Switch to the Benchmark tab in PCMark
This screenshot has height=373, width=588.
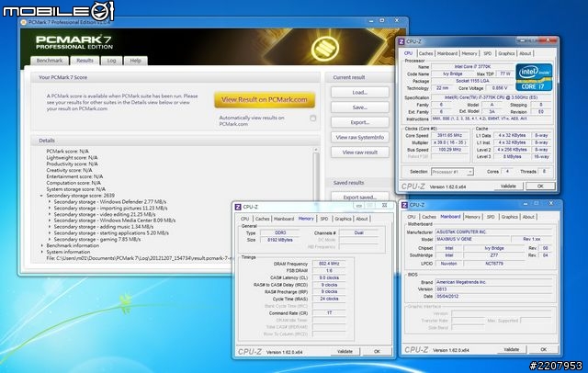coord(50,61)
